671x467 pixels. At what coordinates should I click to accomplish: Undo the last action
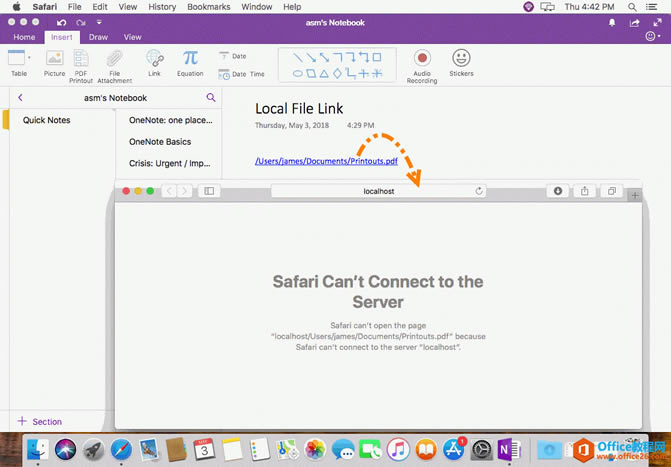(62, 23)
